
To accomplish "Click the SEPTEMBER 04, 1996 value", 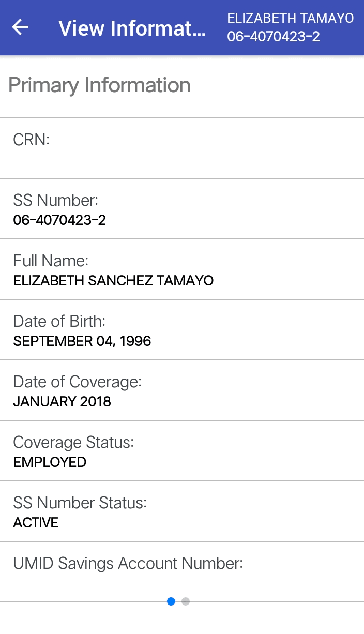I will click(82, 341).
